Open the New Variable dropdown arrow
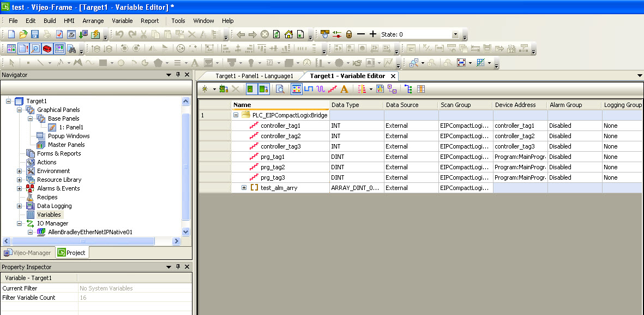This screenshot has width=644, height=315. pyautogui.click(x=214, y=89)
